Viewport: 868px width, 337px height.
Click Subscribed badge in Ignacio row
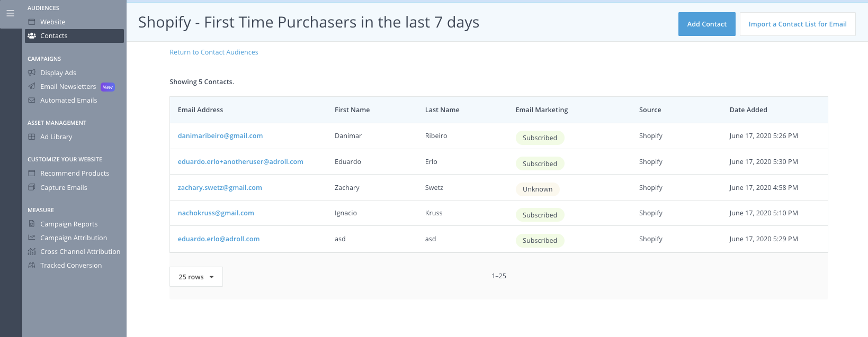point(540,215)
